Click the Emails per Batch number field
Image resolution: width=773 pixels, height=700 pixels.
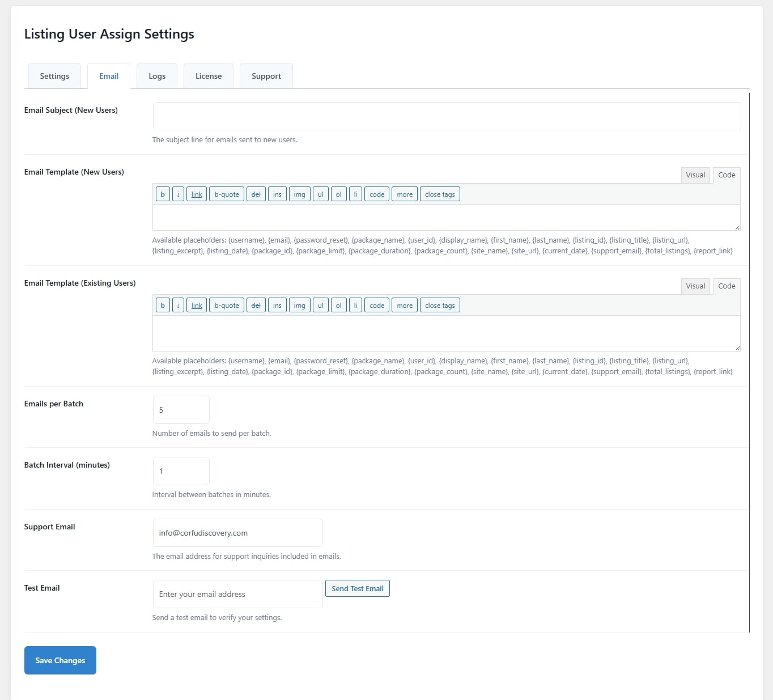pos(181,410)
